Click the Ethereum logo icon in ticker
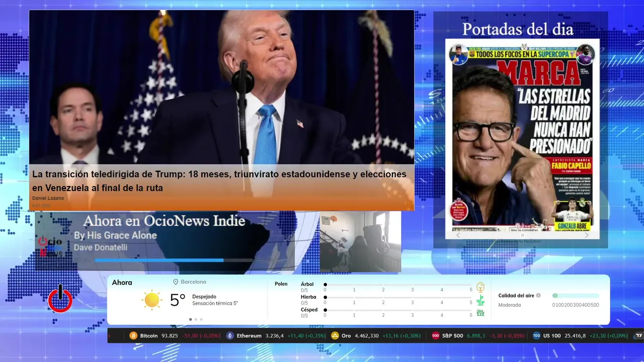Viewport: 644px width, 362px height. 230,336
